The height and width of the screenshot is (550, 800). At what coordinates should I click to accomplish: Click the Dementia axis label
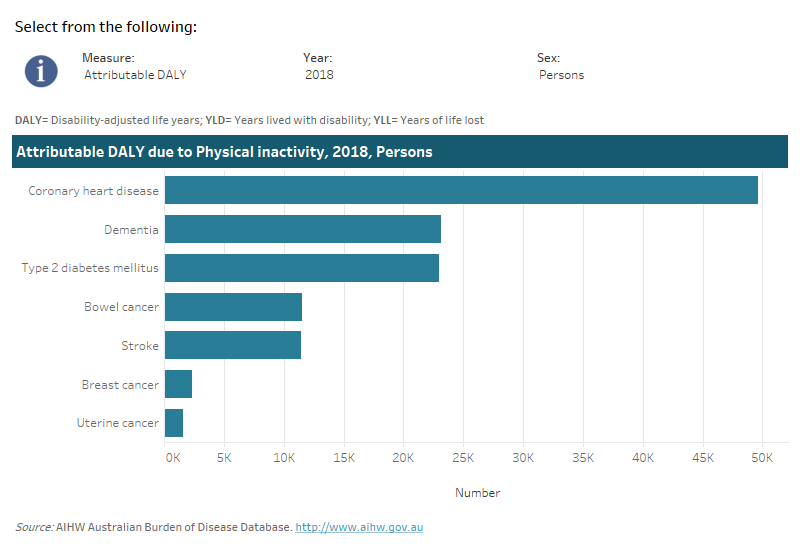(131, 230)
